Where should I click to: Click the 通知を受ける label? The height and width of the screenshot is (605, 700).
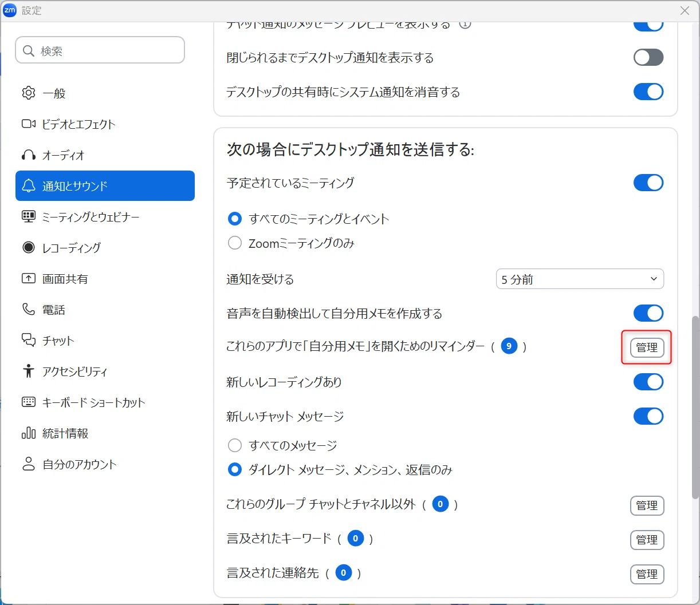261,279
